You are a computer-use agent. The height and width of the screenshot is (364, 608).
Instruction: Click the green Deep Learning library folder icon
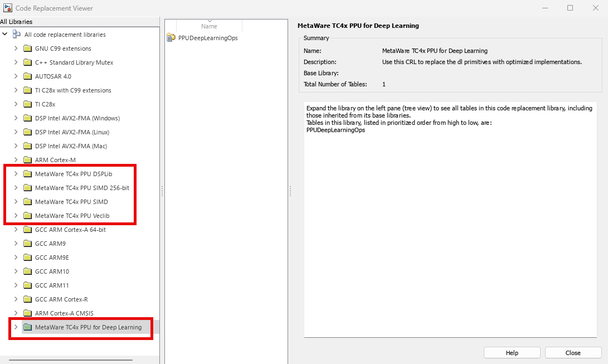pyautogui.click(x=27, y=327)
